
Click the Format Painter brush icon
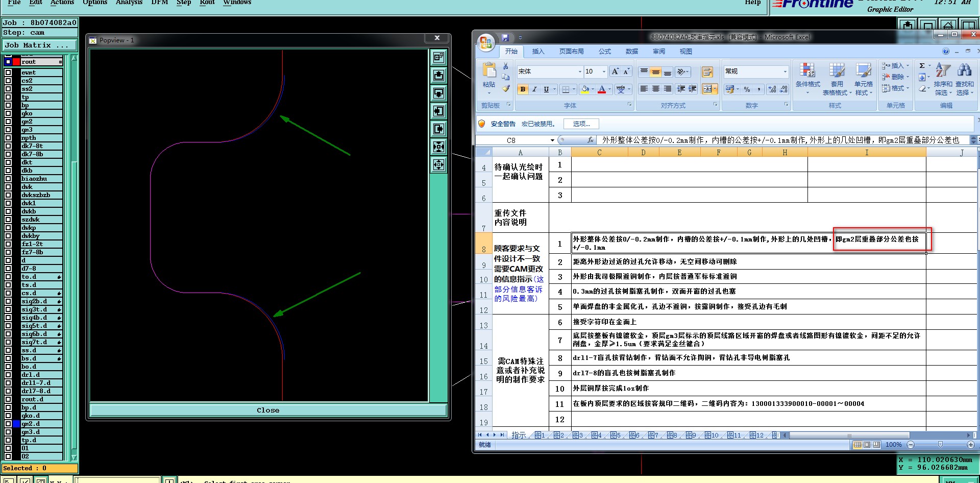pos(505,88)
